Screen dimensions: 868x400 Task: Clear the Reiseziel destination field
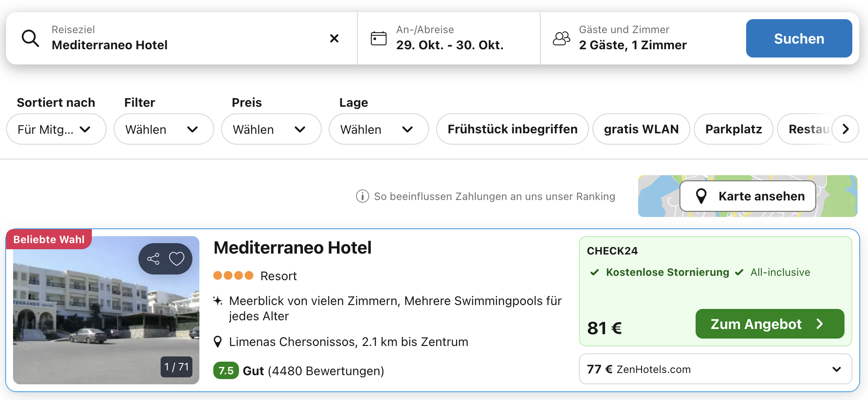click(334, 38)
